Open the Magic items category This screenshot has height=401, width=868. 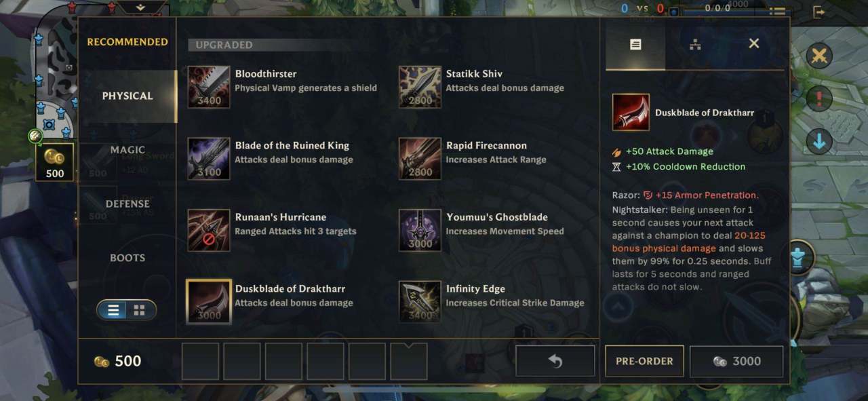(127, 150)
